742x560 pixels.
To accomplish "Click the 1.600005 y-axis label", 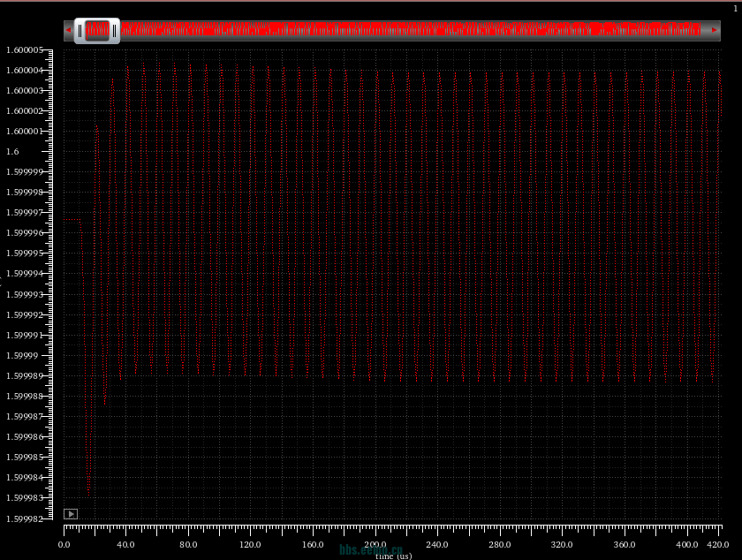I will [24, 50].
